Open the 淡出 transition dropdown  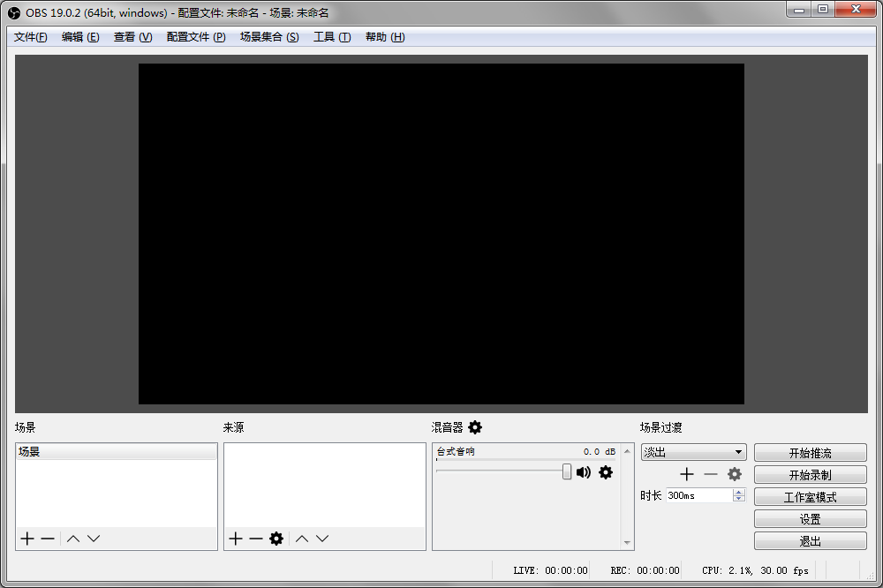pyautogui.click(x=693, y=451)
